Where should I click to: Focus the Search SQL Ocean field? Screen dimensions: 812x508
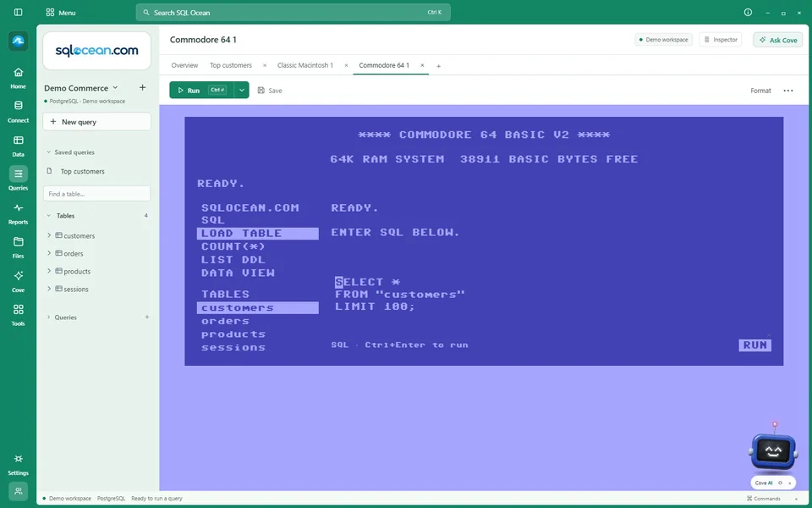click(x=294, y=13)
